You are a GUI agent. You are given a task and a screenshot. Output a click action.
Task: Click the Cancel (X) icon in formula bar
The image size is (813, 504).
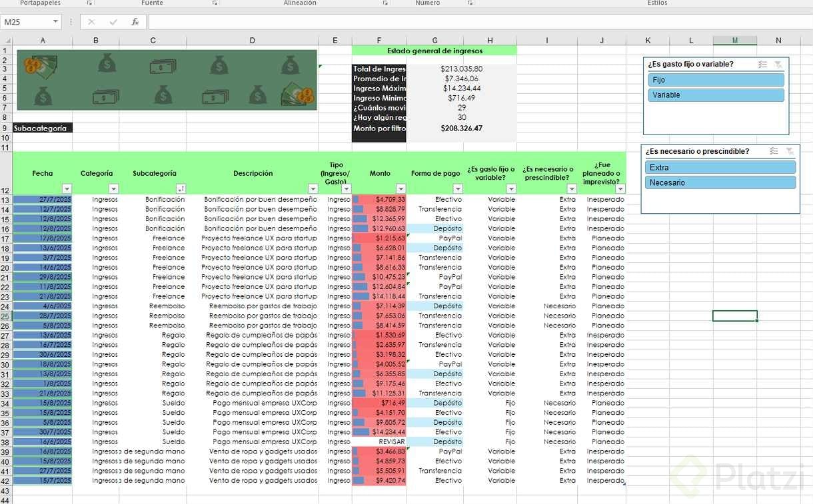click(91, 22)
